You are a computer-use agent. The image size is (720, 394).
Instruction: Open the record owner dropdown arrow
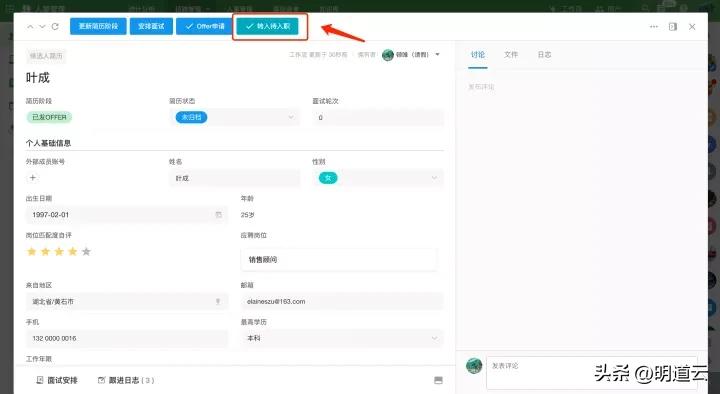coord(438,55)
